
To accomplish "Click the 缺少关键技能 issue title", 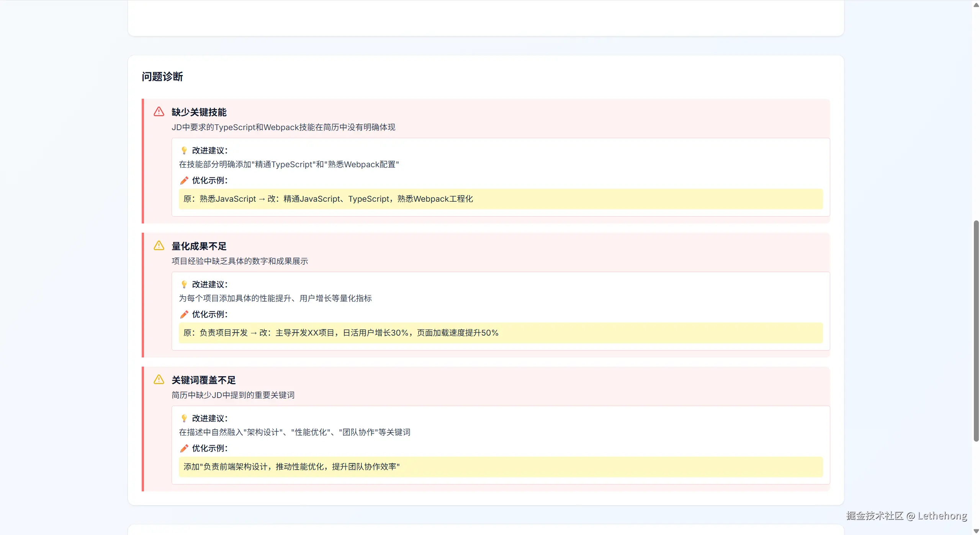I will 199,112.
